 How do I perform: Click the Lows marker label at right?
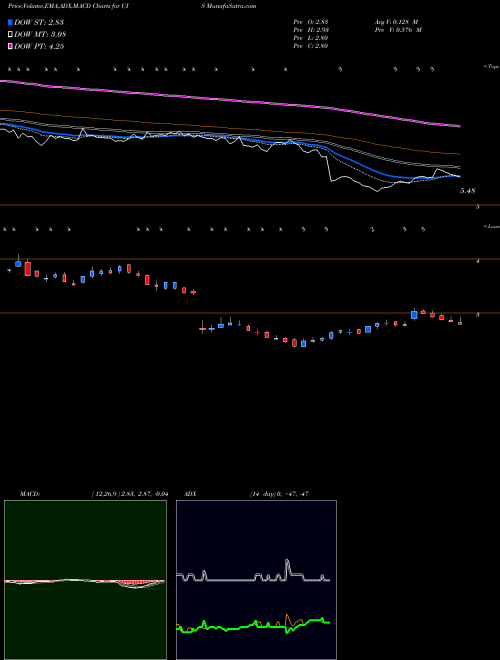coord(491,226)
